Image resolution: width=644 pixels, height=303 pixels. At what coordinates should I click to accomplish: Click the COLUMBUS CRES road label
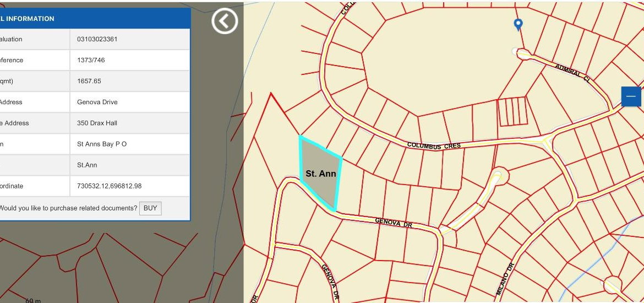[x=434, y=146]
